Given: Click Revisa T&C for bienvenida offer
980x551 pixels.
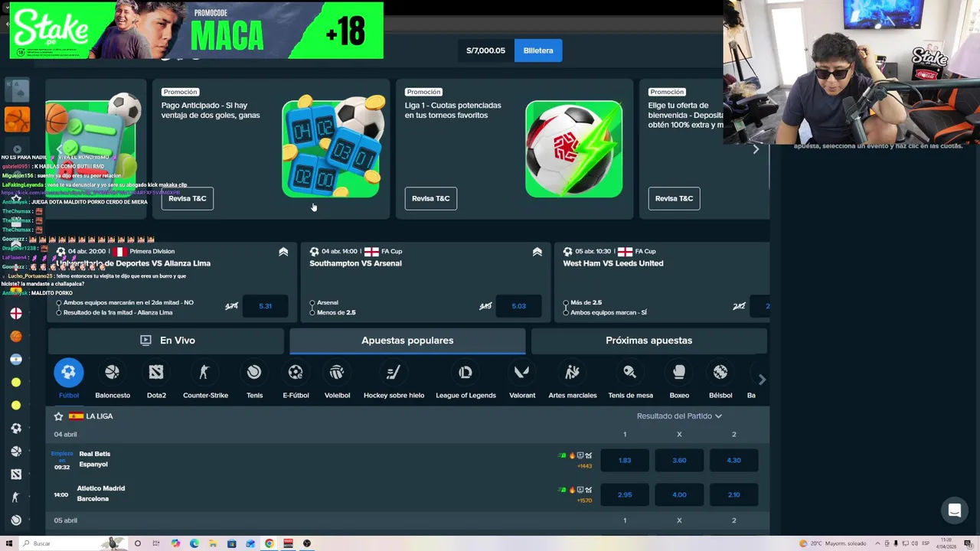Looking at the screenshot, I should coord(675,198).
